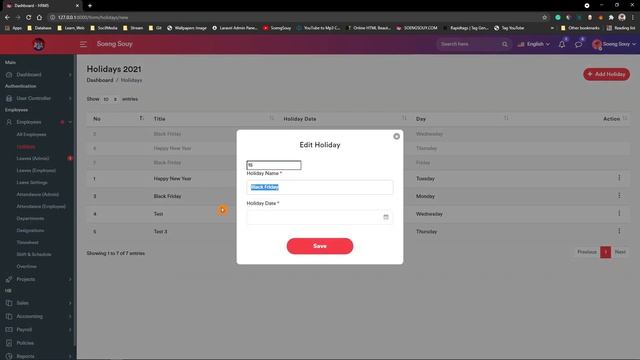Open Soeng Souy user profile menu
640x360 pixels.
point(614,44)
